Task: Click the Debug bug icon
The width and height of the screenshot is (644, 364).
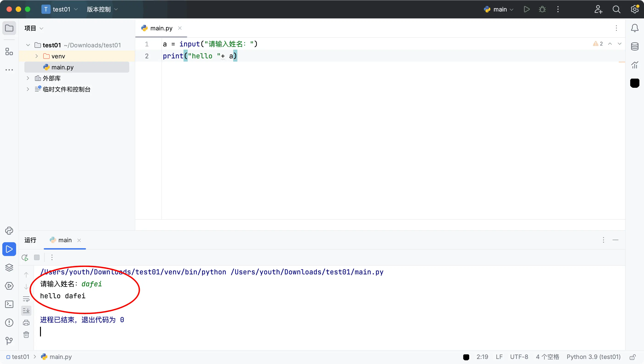Action: 542,9
